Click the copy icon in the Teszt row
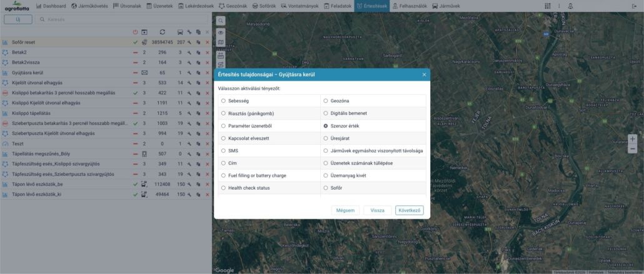 tap(198, 144)
